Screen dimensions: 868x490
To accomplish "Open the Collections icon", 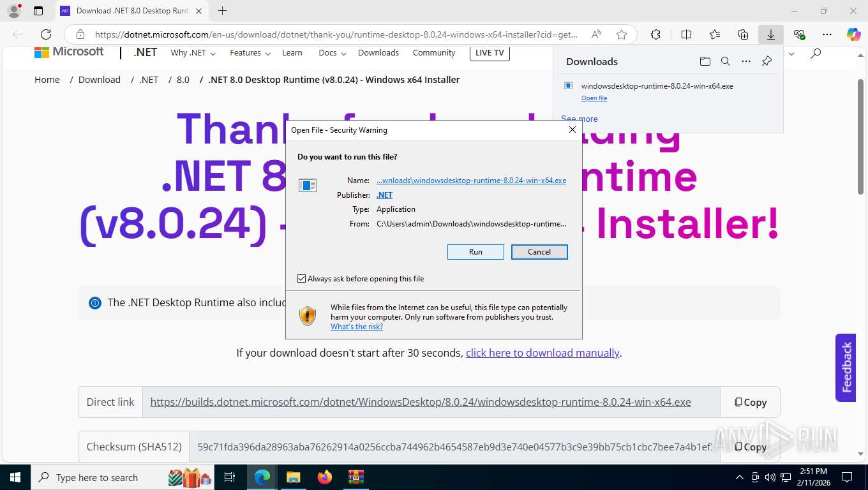I will pyautogui.click(x=742, y=34).
